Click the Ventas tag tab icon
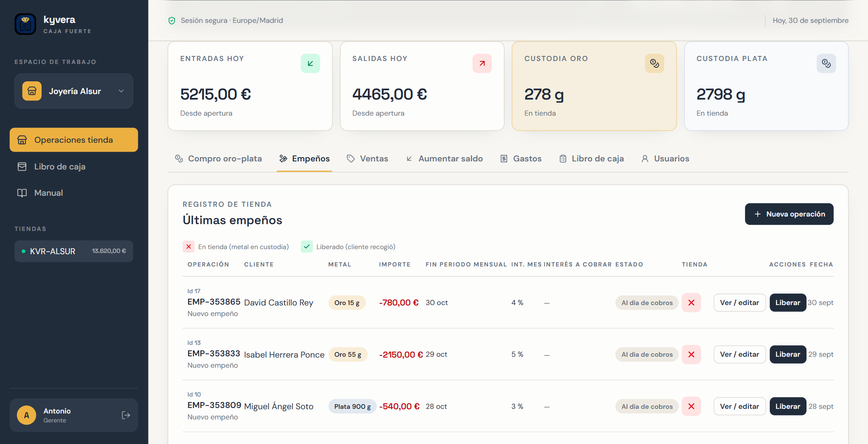868x444 pixels. [x=351, y=158]
